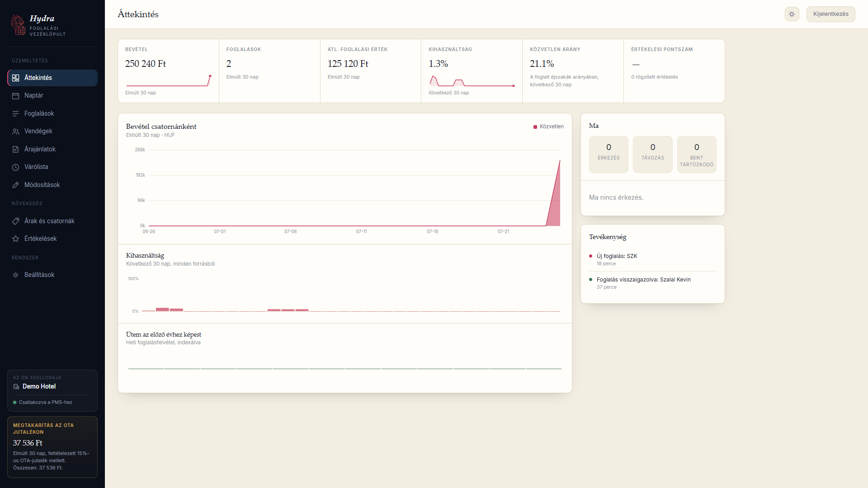Open the Várólista clock icon
The width and height of the screenshot is (868, 488).
click(15, 167)
